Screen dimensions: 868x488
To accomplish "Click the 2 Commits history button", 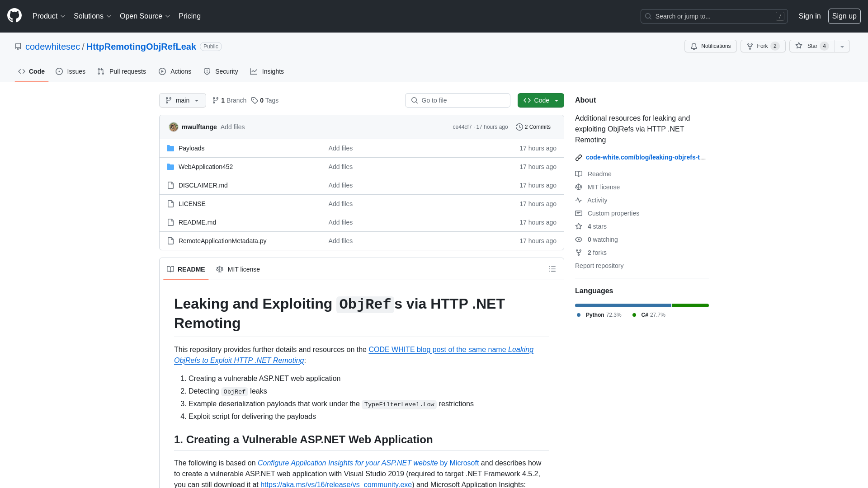I will pos(533,127).
